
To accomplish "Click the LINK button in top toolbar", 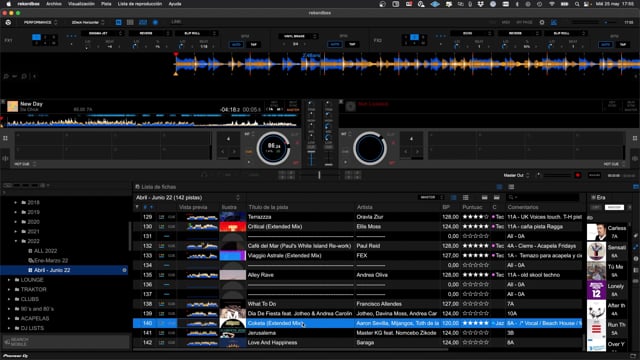I will click(176, 22).
